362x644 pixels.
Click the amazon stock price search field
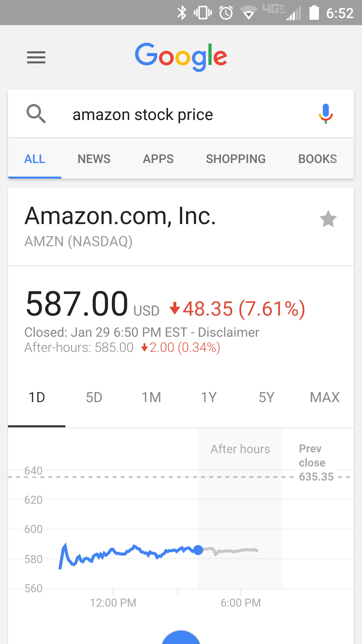click(181, 114)
